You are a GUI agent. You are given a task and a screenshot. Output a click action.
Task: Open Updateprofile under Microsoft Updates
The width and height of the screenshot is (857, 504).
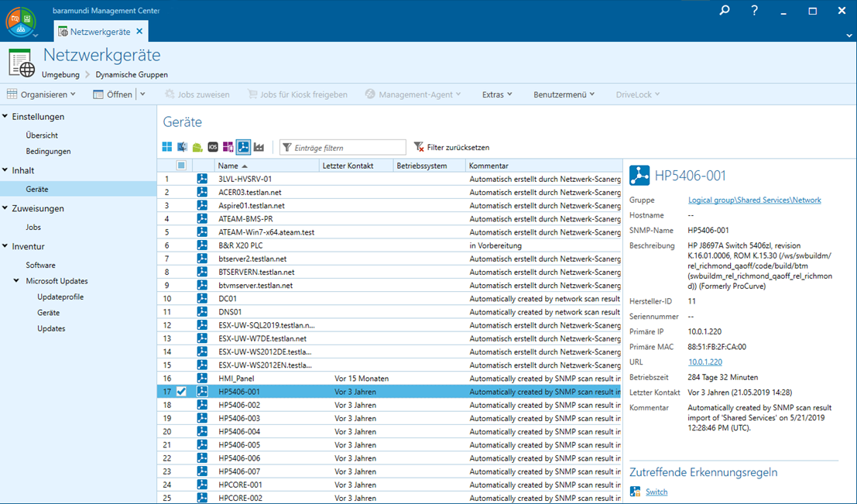tap(60, 297)
